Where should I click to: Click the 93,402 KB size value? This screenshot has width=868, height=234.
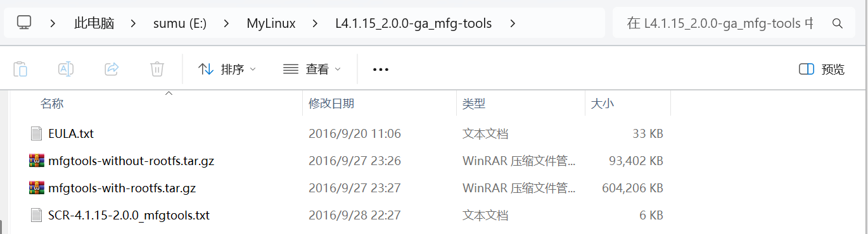click(x=636, y=161)
